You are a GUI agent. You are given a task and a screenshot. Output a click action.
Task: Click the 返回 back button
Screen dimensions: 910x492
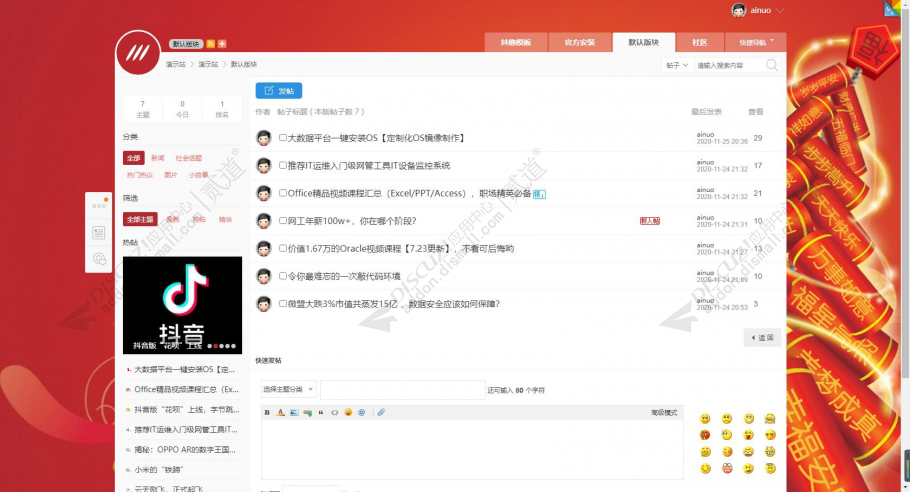click(763, 338)
